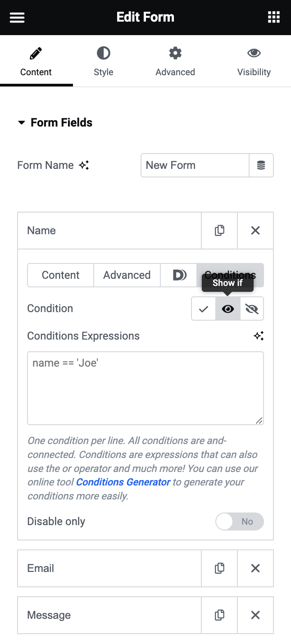The image size is (291, 644).
Task: Remove the Message field
Action: tap(255, 615)
